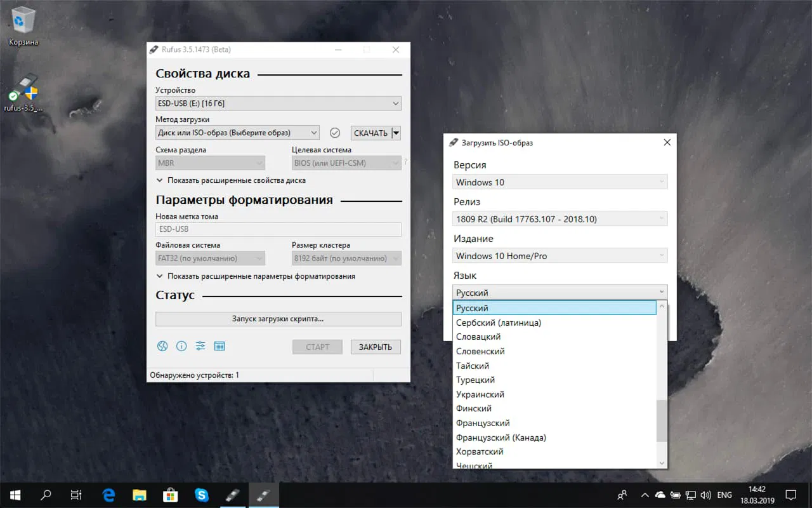This screenshot has height=508, width=812.
Task: Choose Турецкий from the language list
Action: [554, 380]
